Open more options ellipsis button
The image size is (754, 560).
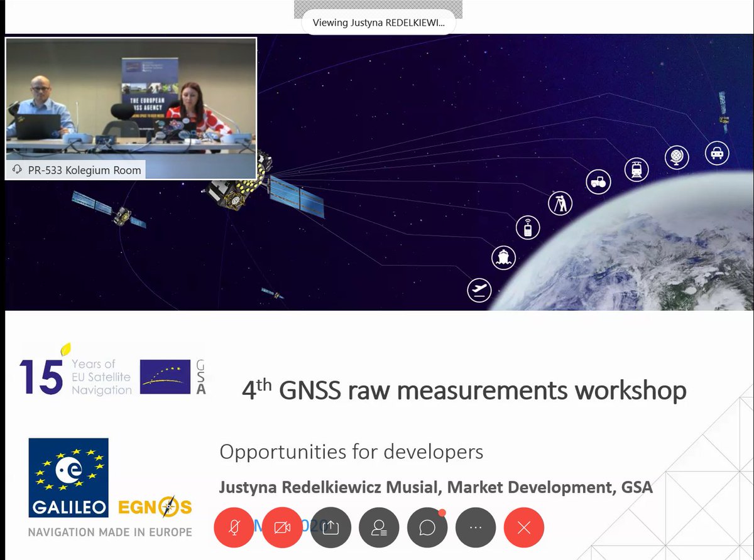click(476, 527)
